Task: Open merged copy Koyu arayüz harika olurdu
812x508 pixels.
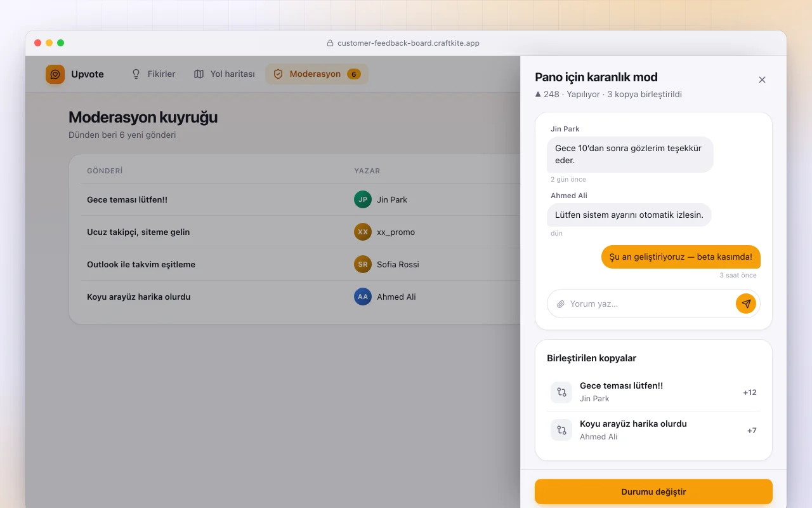Action: coord(633,424)
